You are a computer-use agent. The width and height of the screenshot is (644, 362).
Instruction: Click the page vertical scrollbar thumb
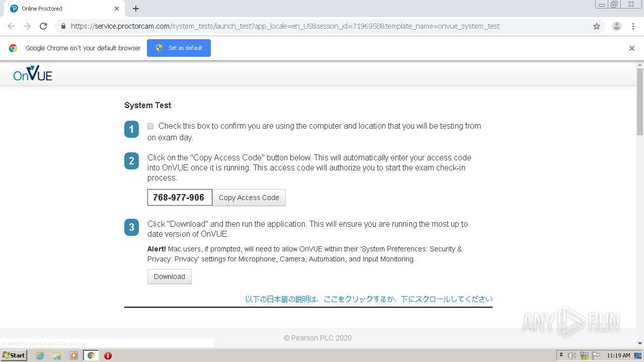640,102
